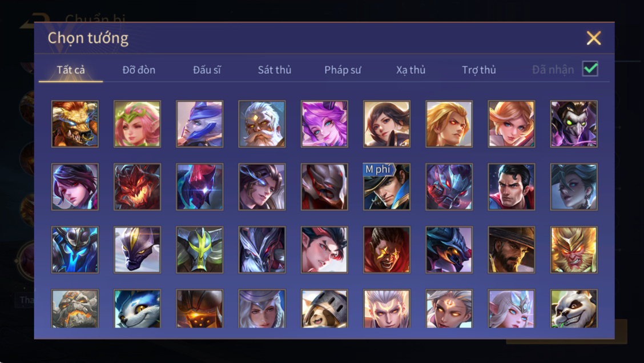Switch to the Đỡ đòn tab
The image size is (644, 363).
pos(139,70)
